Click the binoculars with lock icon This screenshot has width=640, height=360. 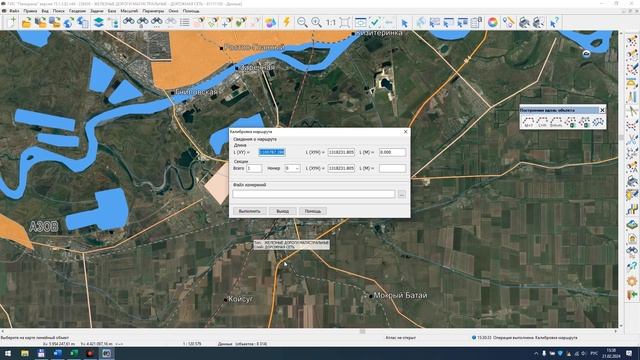click(142, 22)
